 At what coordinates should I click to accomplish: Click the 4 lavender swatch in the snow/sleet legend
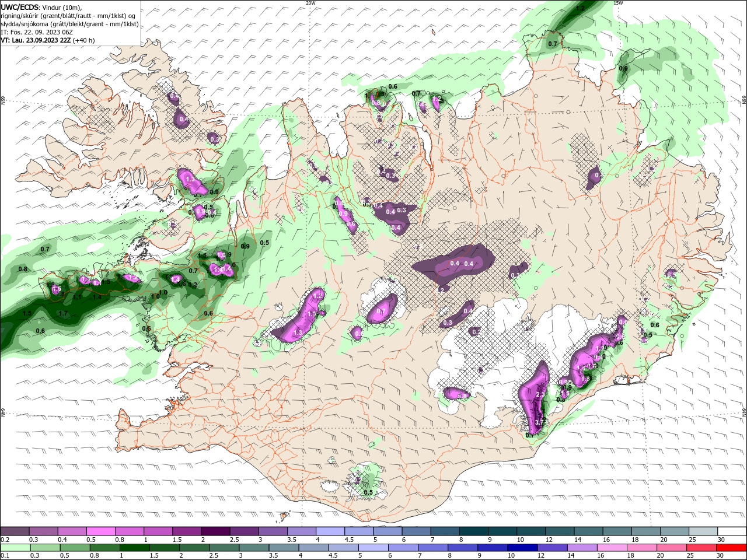point(330,531)
